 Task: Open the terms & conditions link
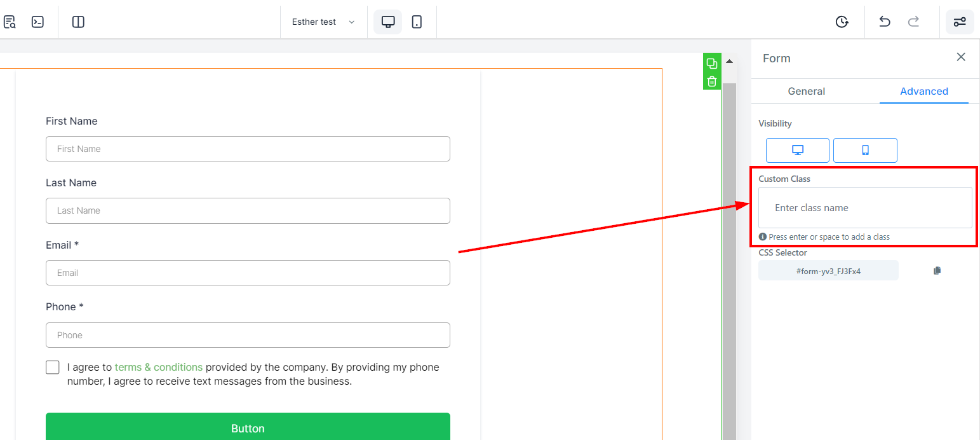159,367
